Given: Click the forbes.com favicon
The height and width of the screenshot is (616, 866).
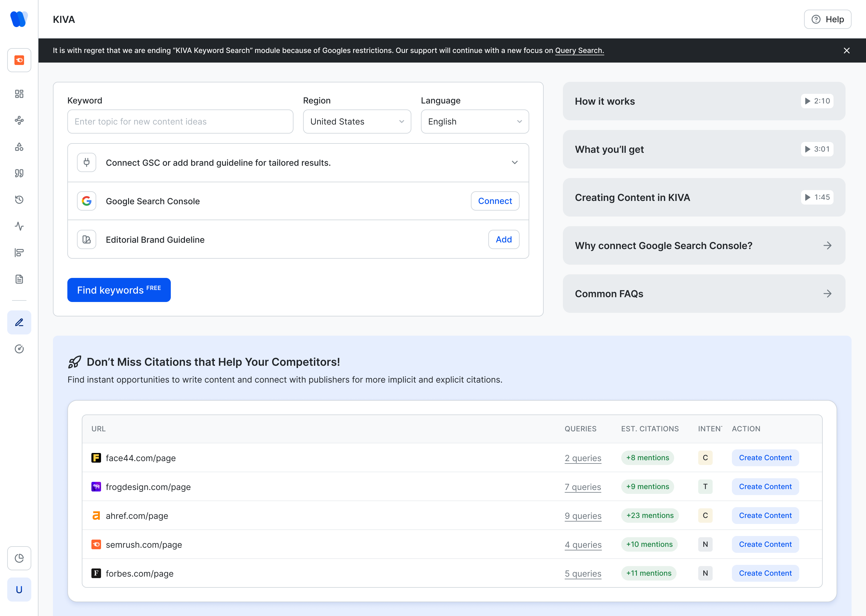Looking at the screenshot, I should click(x=96, y=573).
